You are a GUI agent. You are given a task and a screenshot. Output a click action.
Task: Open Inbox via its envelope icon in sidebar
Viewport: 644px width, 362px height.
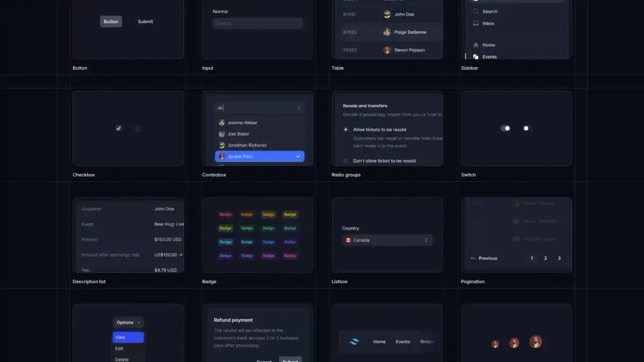coord(475,23)
